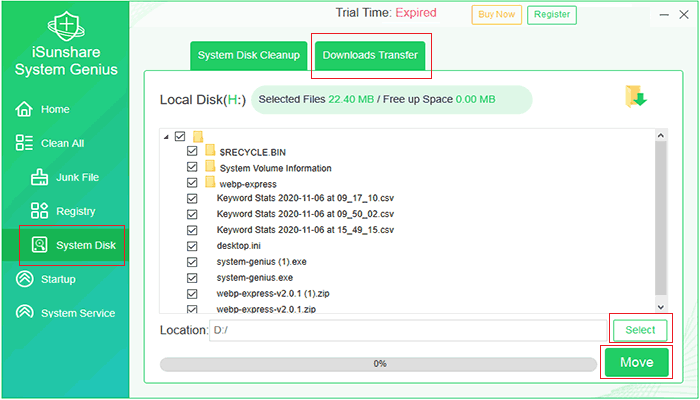Click the root folder icon in tree
The height and width of the screenshot is (400, 700).
coord(198,136)
